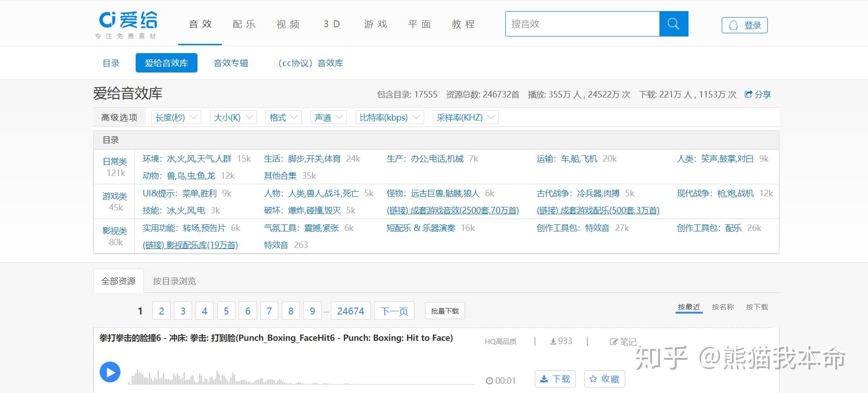Open the 游戏 navigation item
Image resolution: width=868 pixels, height=393 pixels.
pyautogui.click(x=376, y=24)
